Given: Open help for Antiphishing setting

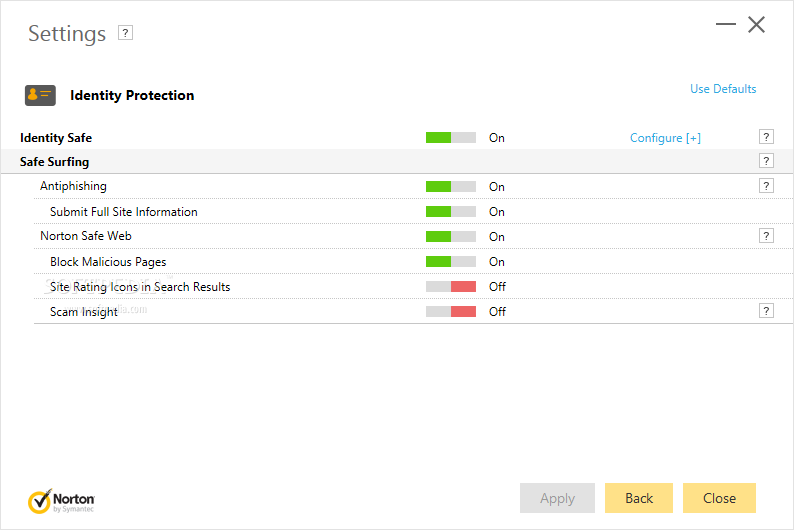Looking at the screenshot, I should pos(766,186).
